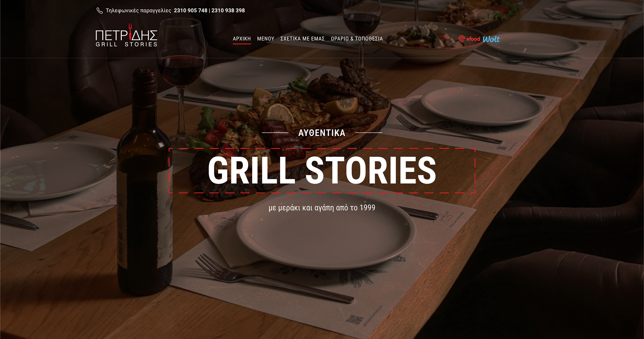Screen dimensions: 644x339
Task: Open the Wolt delivery logo
Action: 491,39
